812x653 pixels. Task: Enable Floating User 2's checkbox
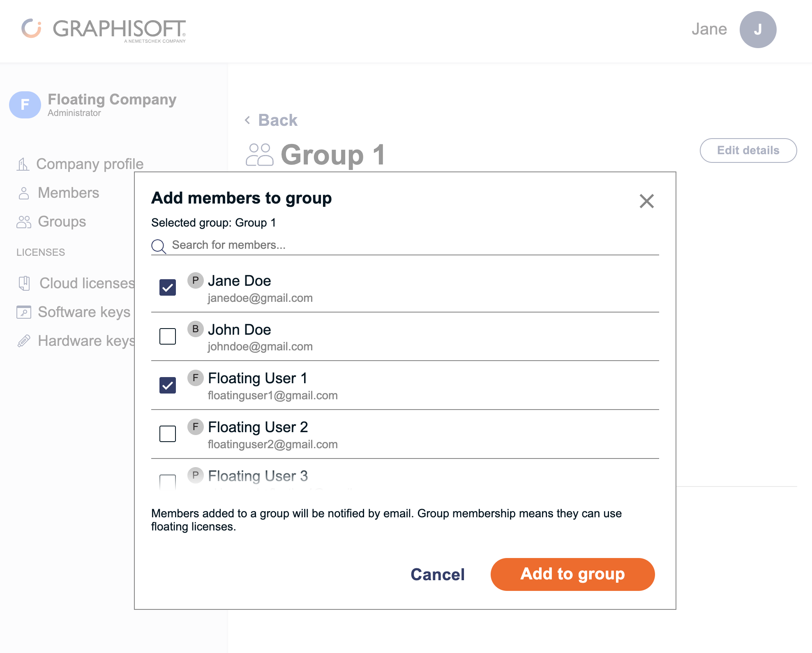tap(167, 434)
